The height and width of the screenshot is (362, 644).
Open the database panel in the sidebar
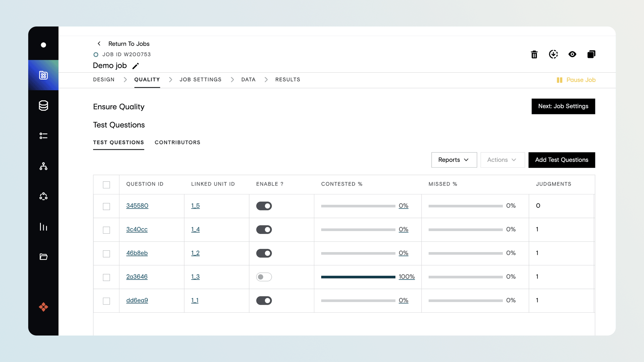[43, 106]
